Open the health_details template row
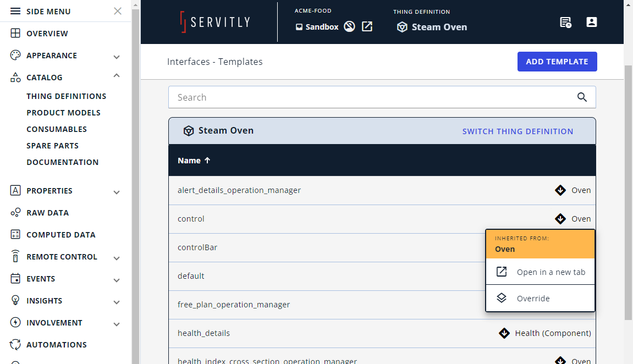Screen dimensions: 633x364 382,333
